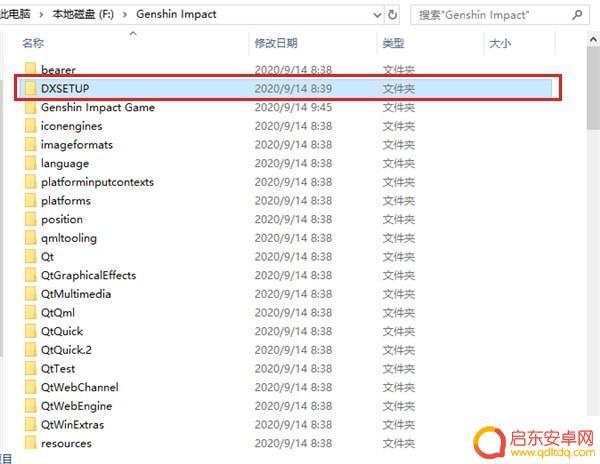Click the "QtMultimedia" folder name
This screenshot has height=464, width=600.
(76, 294)
